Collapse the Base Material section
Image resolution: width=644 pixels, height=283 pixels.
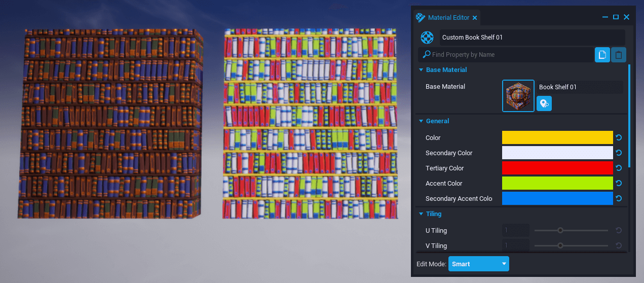click(x=421, y=70)
